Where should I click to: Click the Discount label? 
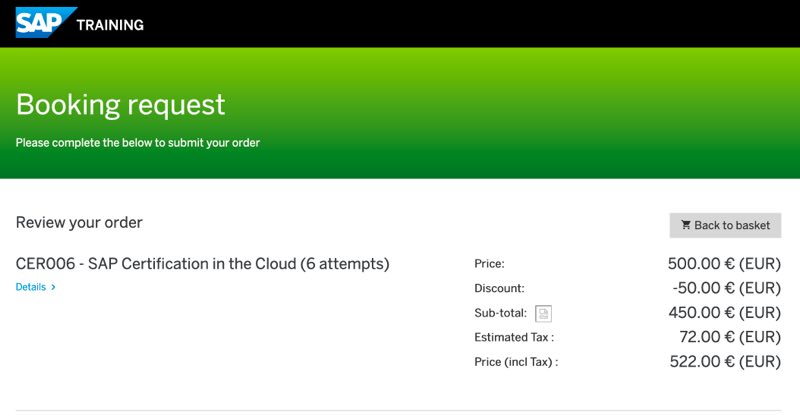point(499,288)
